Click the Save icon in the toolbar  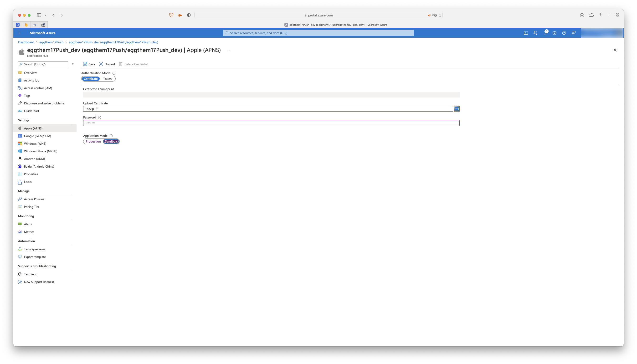coord(85,64)
